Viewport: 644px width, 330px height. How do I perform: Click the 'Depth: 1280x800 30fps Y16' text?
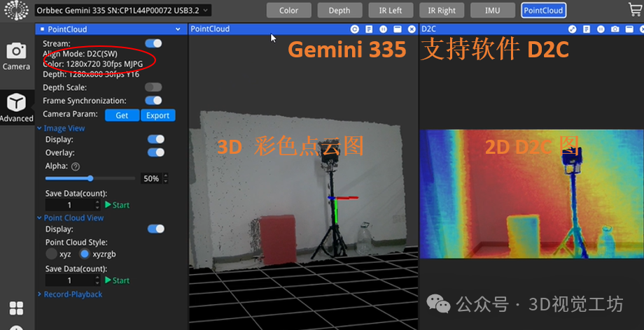[x=91, y=74]
